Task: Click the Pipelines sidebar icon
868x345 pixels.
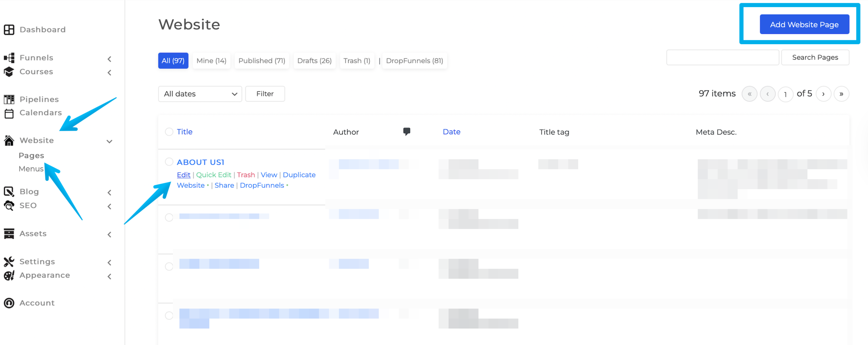Action: pyautogui.click(x=9, y=99)
